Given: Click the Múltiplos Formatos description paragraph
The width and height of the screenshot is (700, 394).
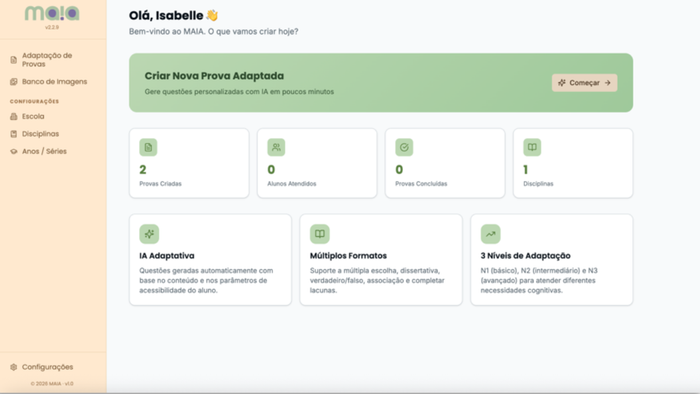Looking at the screenshot, I should pos(377,281).
